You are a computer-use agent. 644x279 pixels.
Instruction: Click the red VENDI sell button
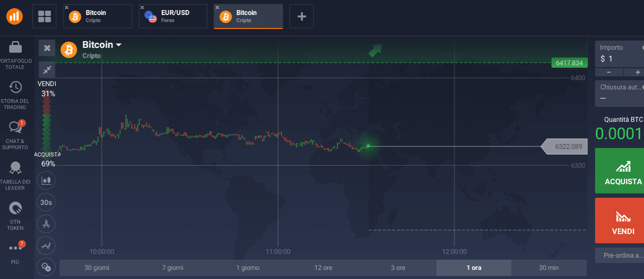pyautogui.click(x=619, y=220)
